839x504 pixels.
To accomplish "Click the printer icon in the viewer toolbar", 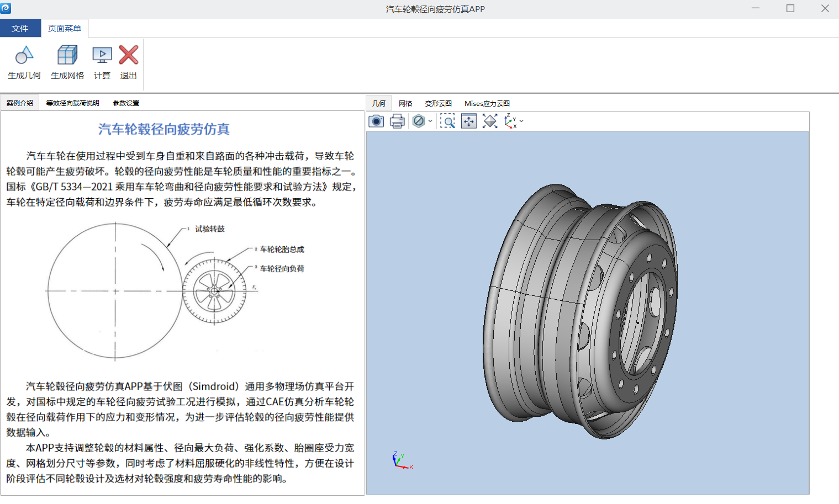I will (x=397, y=121).
